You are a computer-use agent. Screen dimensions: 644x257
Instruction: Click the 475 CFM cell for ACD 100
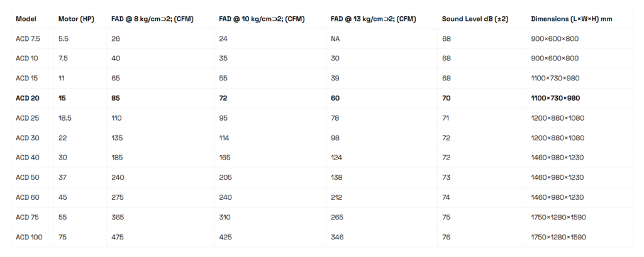[x=118, y=237]
